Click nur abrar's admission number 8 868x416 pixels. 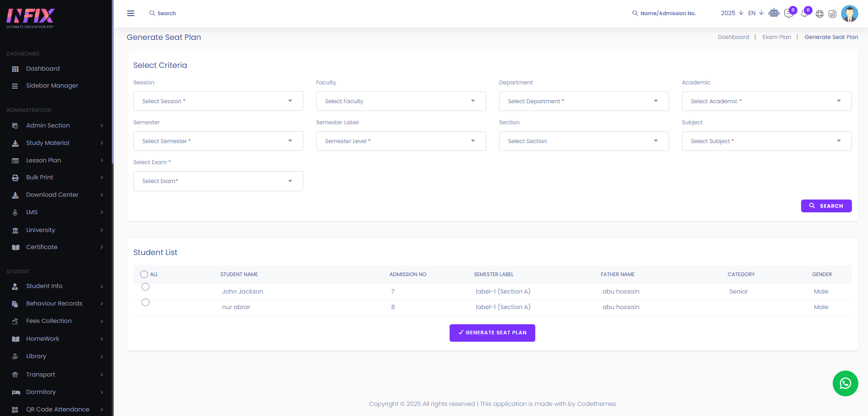coord(393,307)
